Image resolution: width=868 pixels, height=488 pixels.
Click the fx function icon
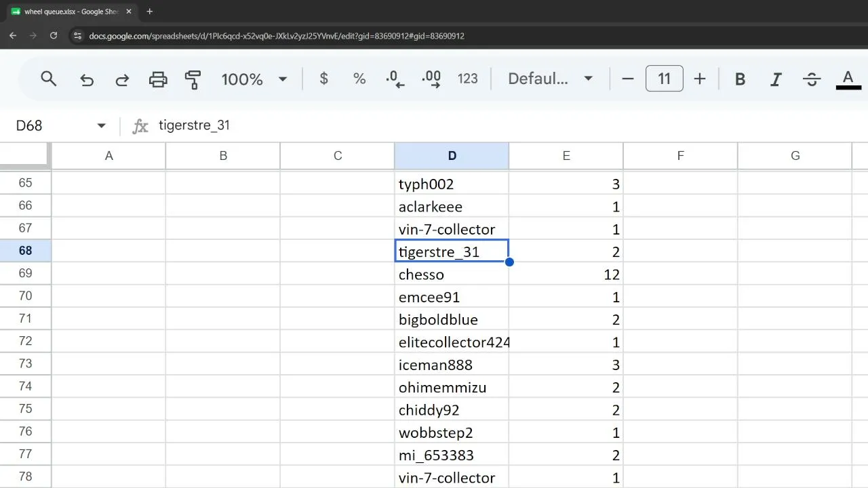click(140, 126)
